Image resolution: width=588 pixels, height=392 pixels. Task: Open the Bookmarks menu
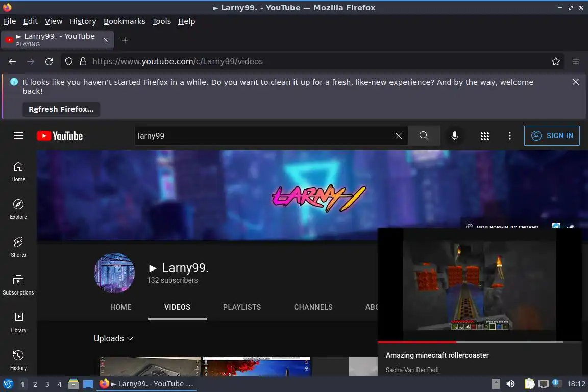(x=125, y=21)
